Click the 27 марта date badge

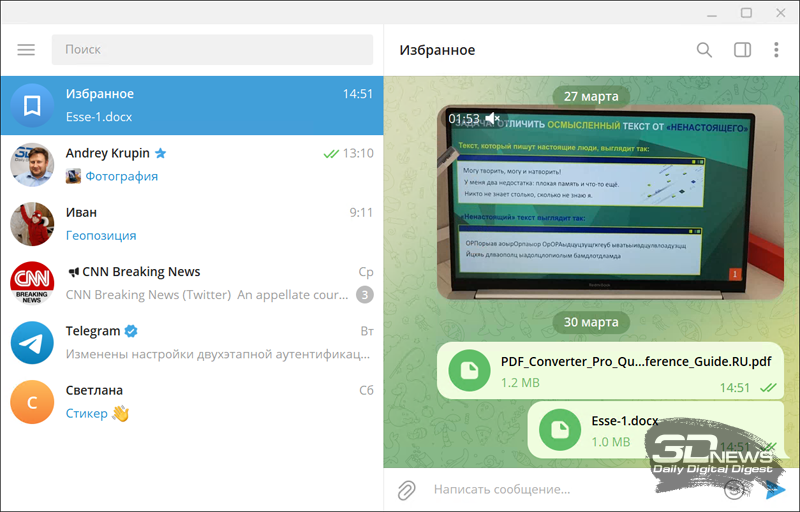pyautogui.click(x=591, y=96)
